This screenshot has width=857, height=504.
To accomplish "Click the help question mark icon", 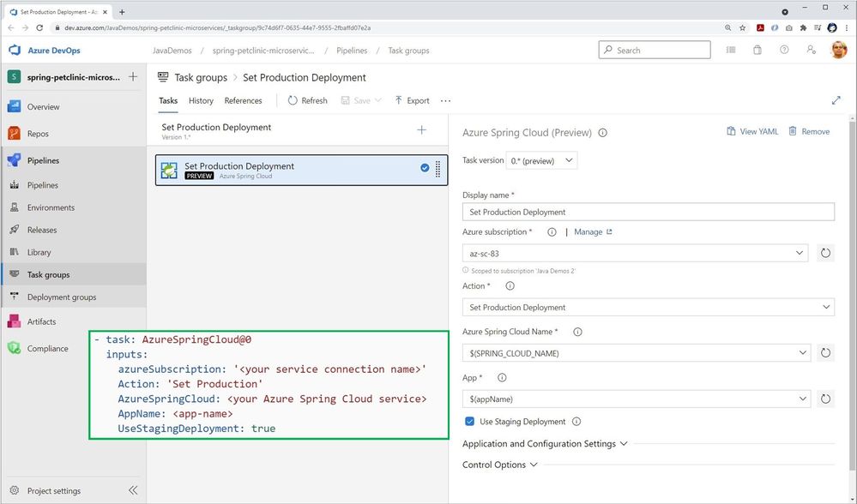I will (x=782, y=50).
